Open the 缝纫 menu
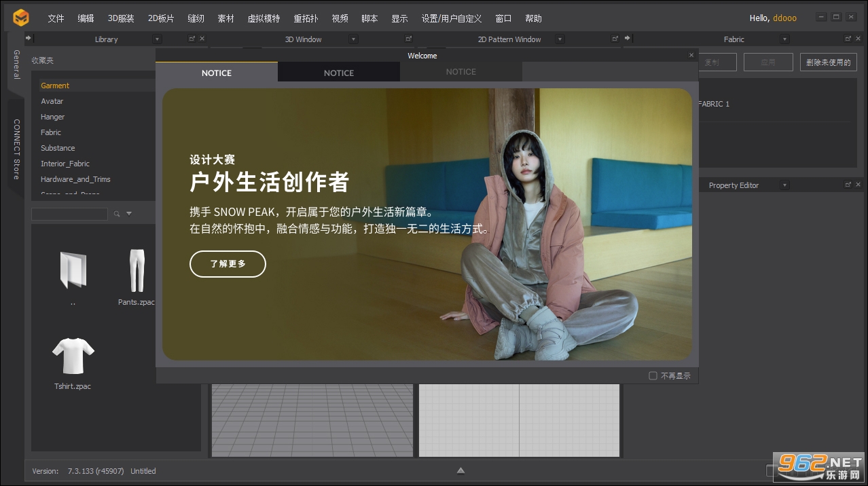 pos(196,18)
